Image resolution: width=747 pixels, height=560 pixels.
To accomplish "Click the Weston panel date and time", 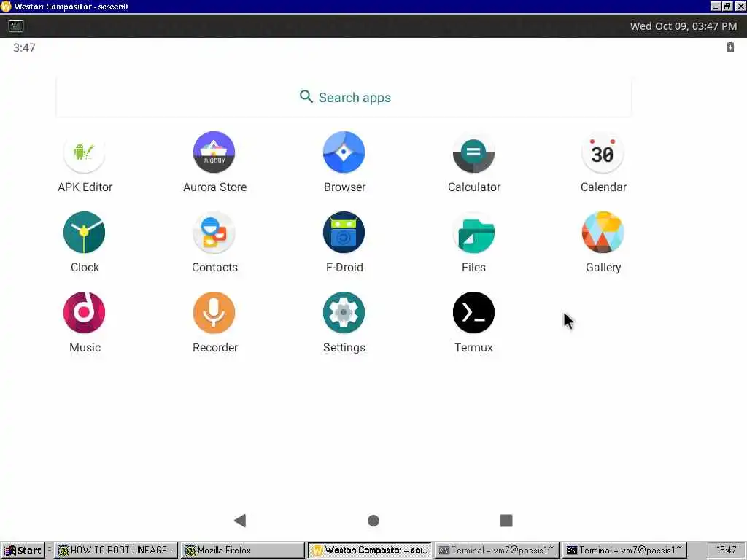I will coord(683,26).
